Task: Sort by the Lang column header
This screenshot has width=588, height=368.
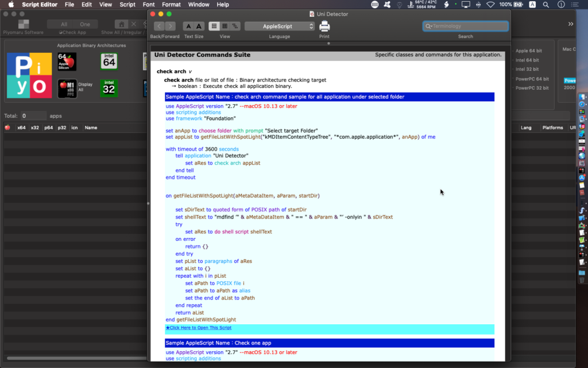Action: [526, 128]
